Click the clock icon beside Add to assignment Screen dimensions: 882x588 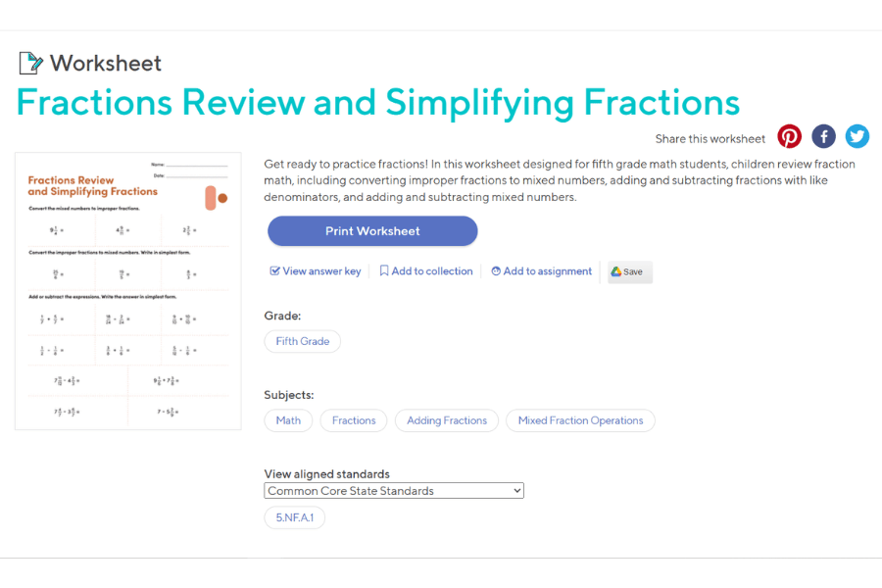498,270
